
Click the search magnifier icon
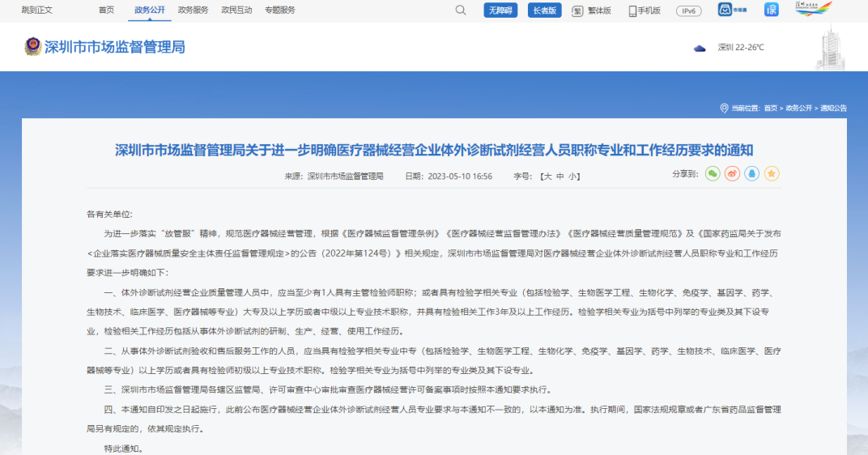point(461,11)
